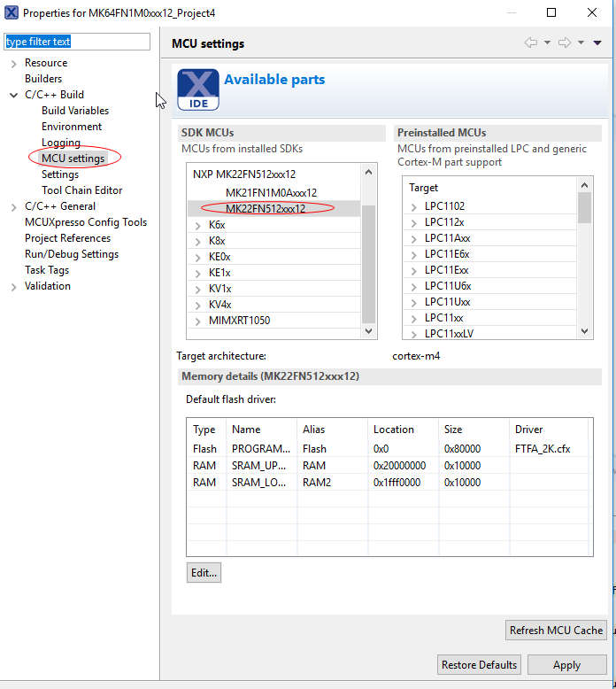This screenshot has height=689, width=616.
Task: Select the Flash PROGRAM memory row
Action: 389,449
